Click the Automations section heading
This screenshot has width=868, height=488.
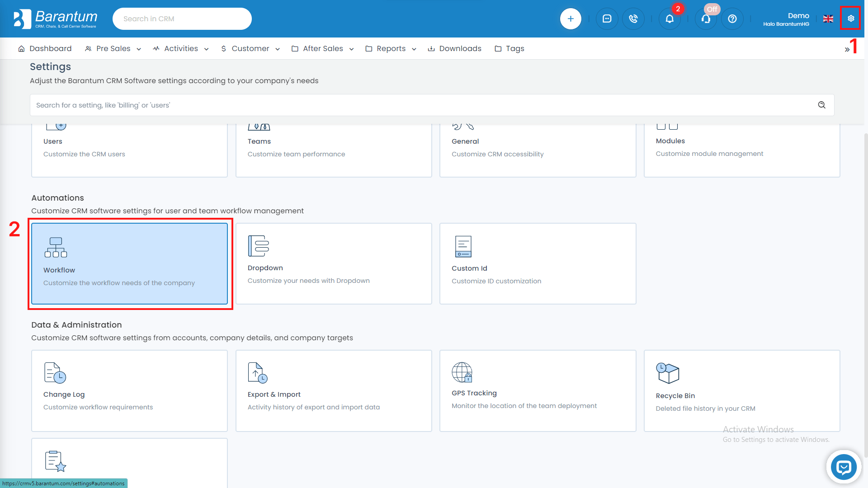tap(57, 198)
